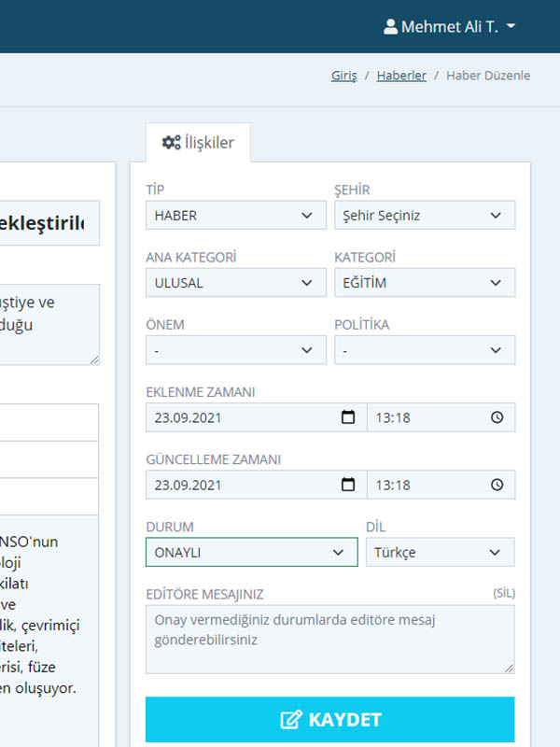The height and width of the screenshot is (747, 560).
Task: Open clock picker for Eklenme Zamanı time
Action: pos(497,417)
